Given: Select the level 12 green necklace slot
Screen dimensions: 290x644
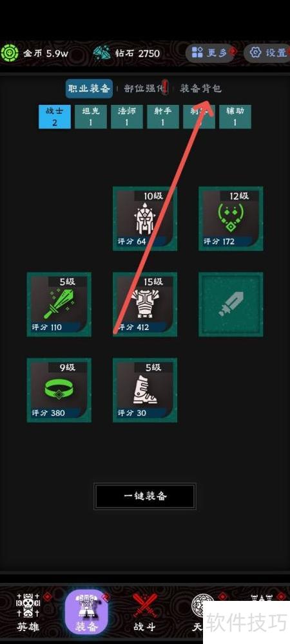Looking at the screenshot, I should (x=231, y=219).
